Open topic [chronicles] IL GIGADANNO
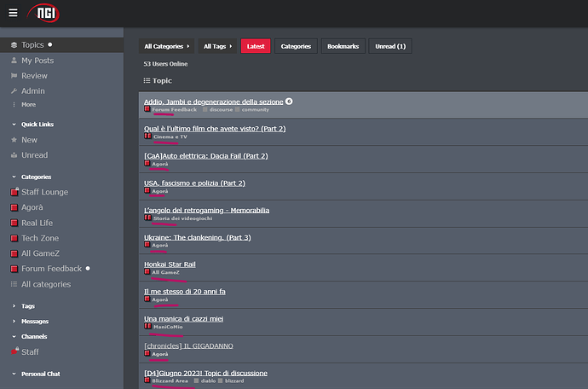This screenshot has width=588, height=389. tap(188, 345)
